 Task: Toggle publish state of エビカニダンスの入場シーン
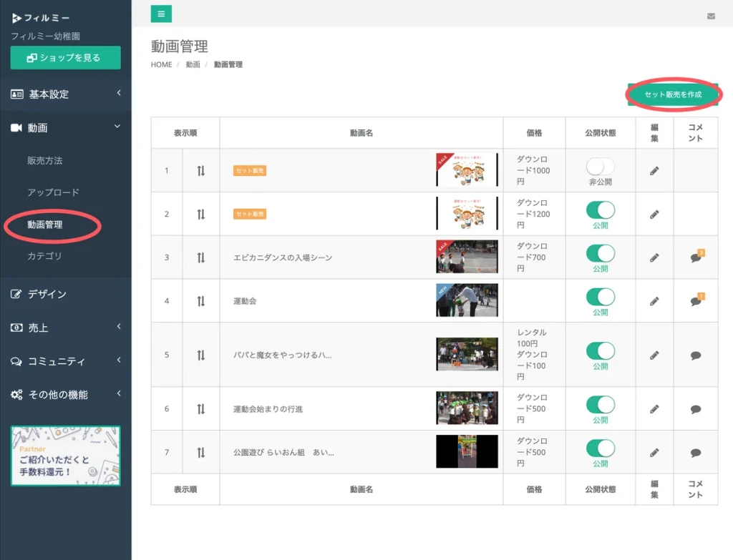click(600, 253)
